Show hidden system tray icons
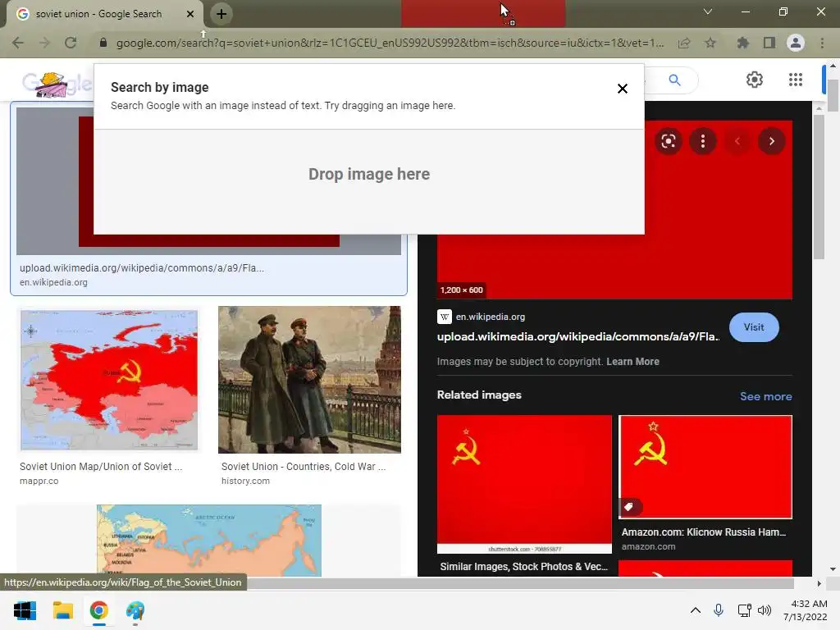This screenshot has width=840, height=630. click(x=696, y=610)
